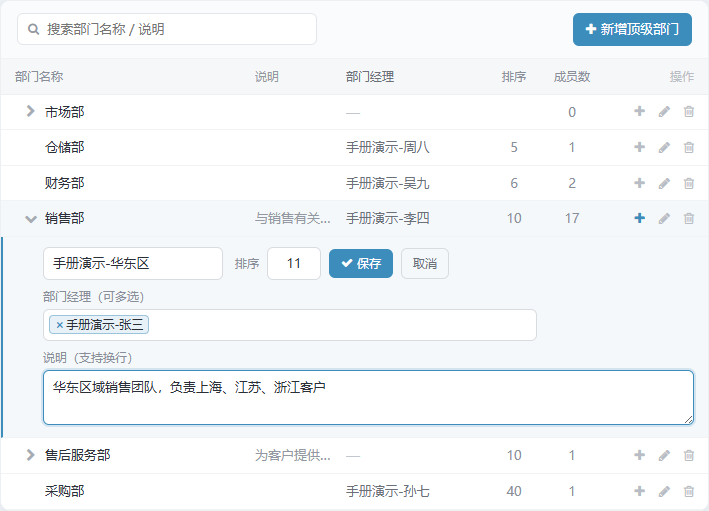Delete the 售后服务部 department
Image resolution: width=709 pixels, height=511 pixels.
pyautogui.click(x=689, y=455)
